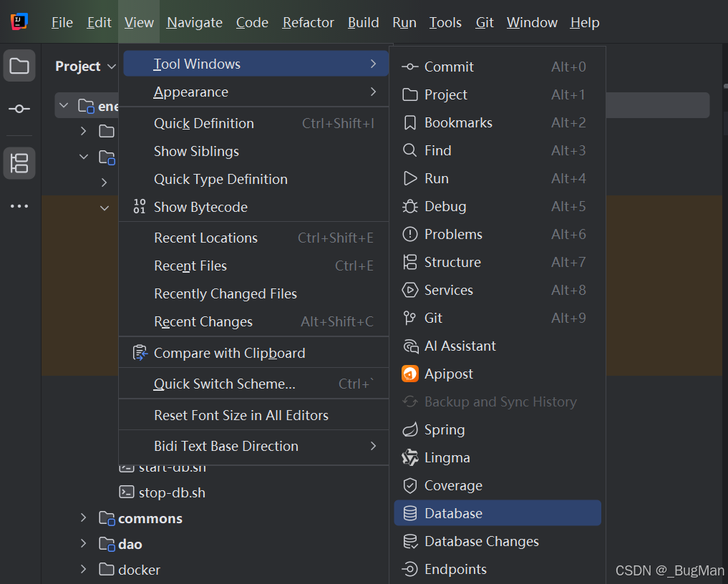Click the Lingma icon
Image resolution: width=728 pixels, height=584 pixels.
[409, 457]
